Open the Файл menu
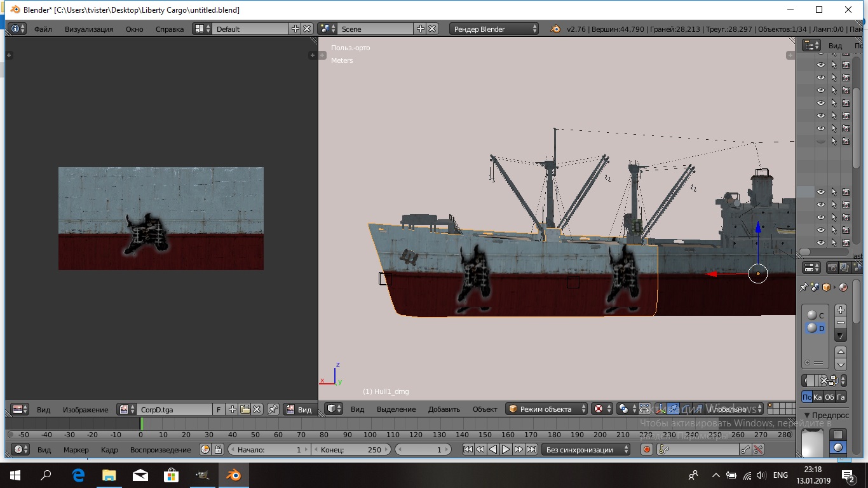The image size is (868, 488). point(43,29)
